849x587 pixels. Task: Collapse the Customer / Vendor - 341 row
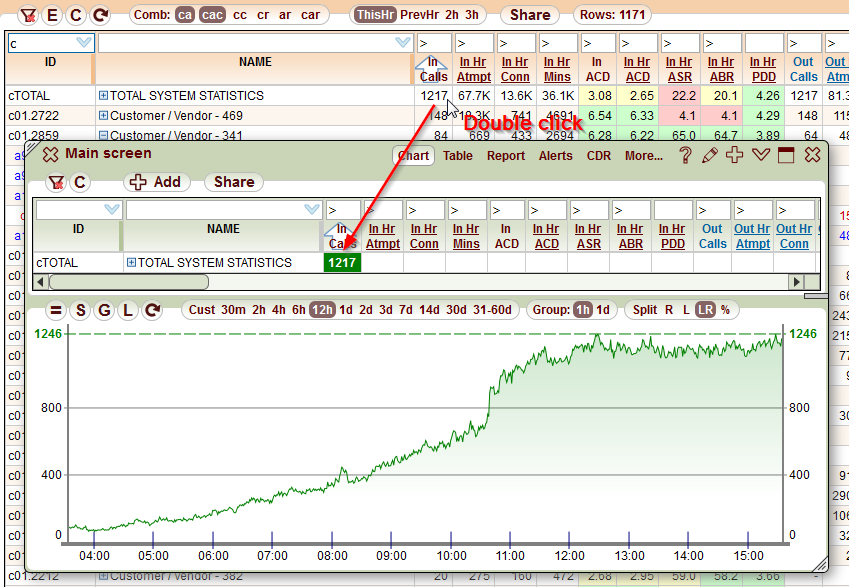point(103,136)
